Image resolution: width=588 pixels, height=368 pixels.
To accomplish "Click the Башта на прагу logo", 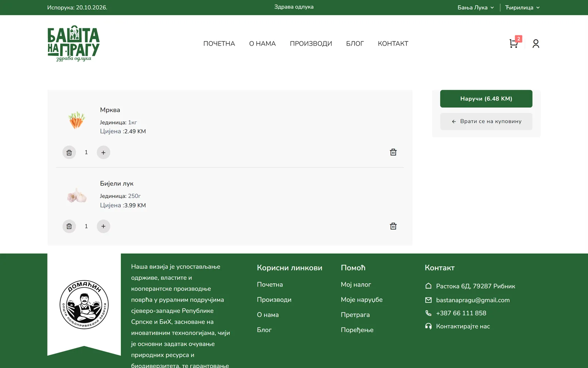I will [x=73, y=43].
